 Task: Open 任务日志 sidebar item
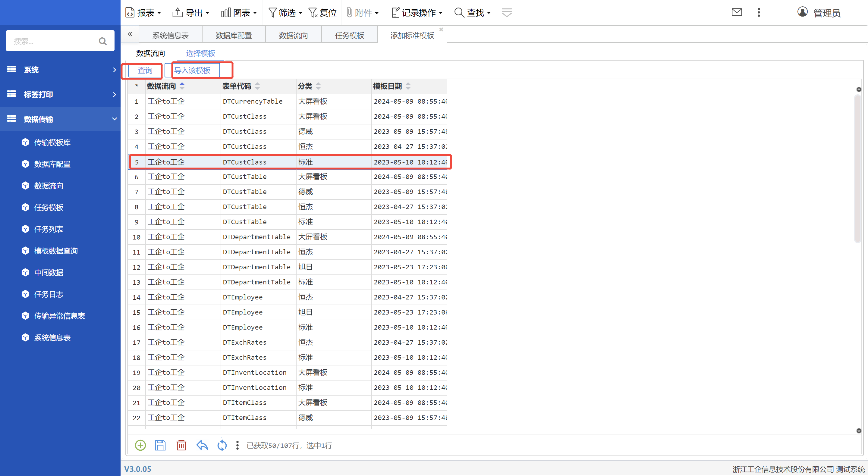(49, 294)
